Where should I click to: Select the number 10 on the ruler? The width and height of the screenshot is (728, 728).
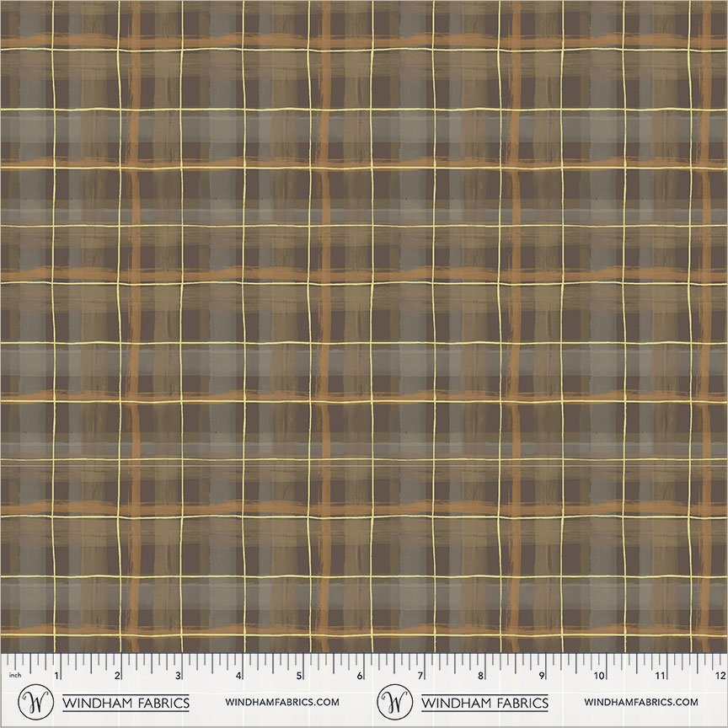pyautogui.click(x=600, y=676)
